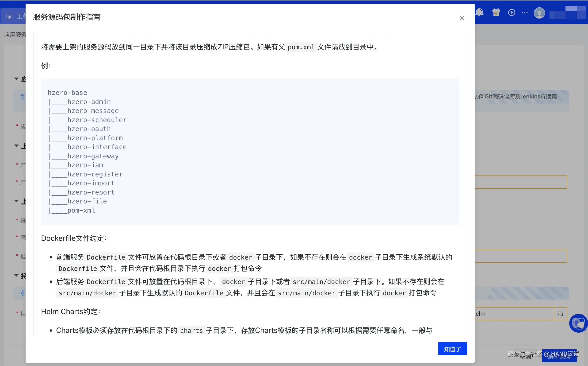Open the floating blue assistant icon

(x=579, y=323)
